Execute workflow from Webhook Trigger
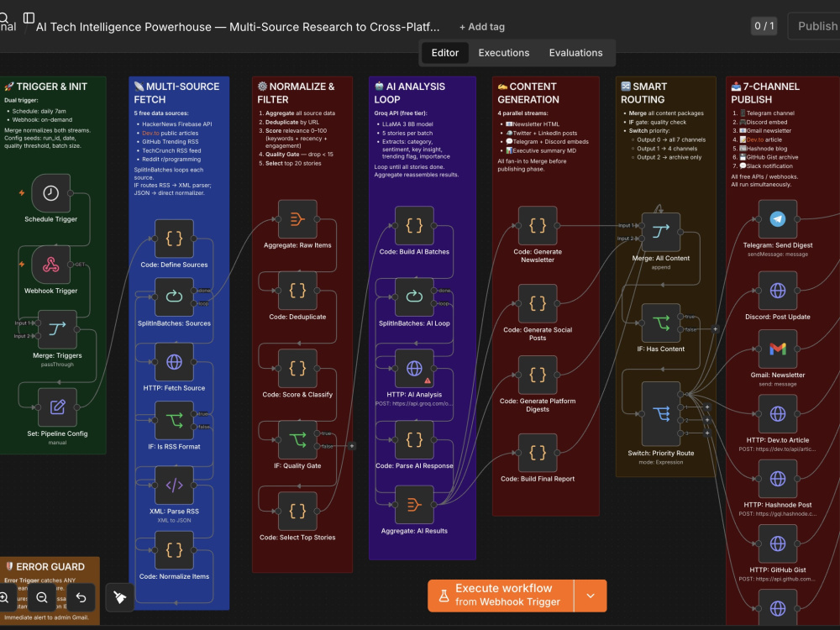 coord(501,596)
